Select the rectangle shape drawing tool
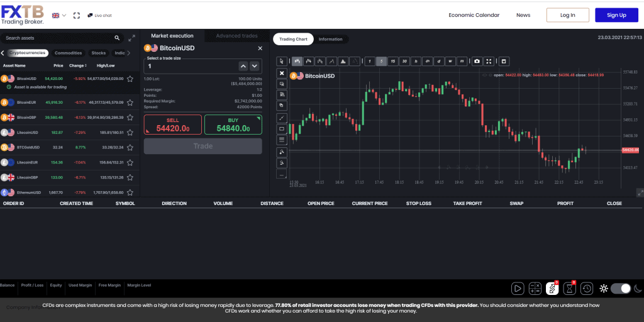644x322 pixels. 281,128
